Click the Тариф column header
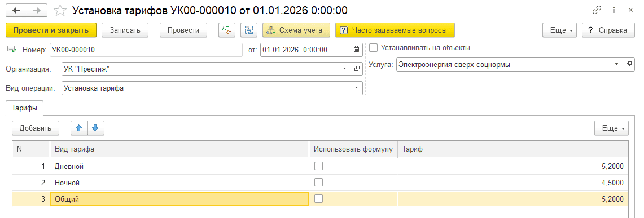Viewport: 644px width, 218px height. pos(513,150)
